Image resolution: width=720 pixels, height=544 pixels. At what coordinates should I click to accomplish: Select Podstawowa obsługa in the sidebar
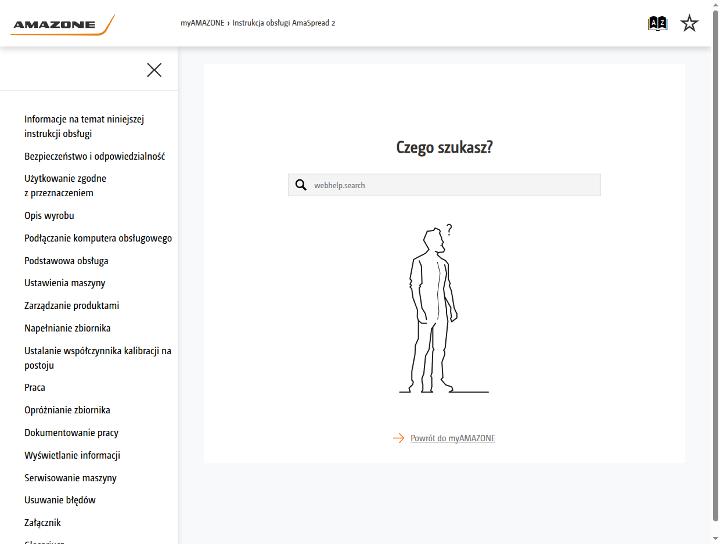[x=66, y=261]
